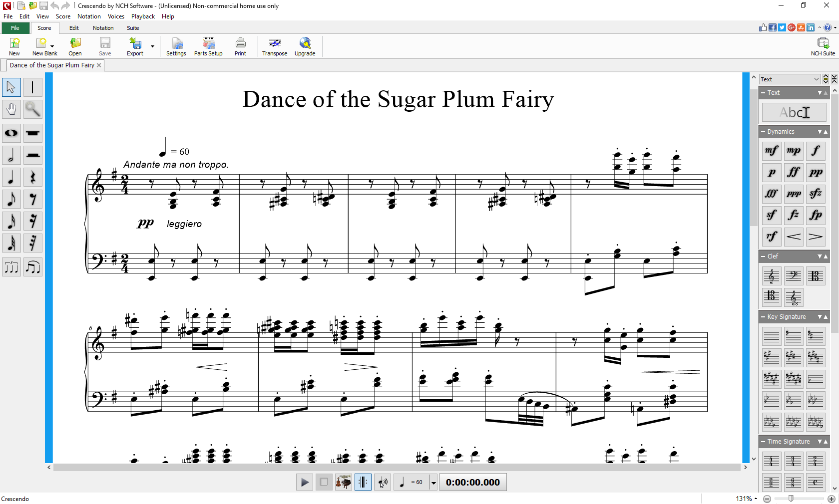The height and width of the screenshot is (504, 839).
Task: Open the Transpose tool
Action: 274,46
